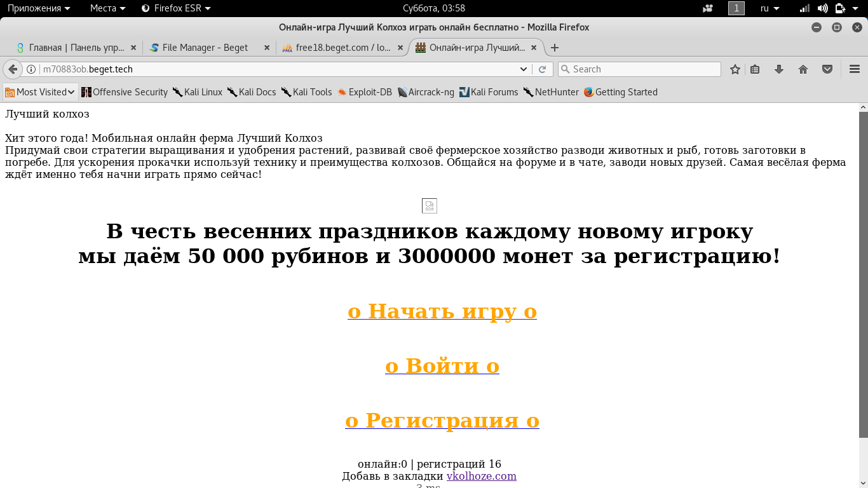The image size is (868, 488).
Task: Click the reload page icon
Action: tap(542, 69)
